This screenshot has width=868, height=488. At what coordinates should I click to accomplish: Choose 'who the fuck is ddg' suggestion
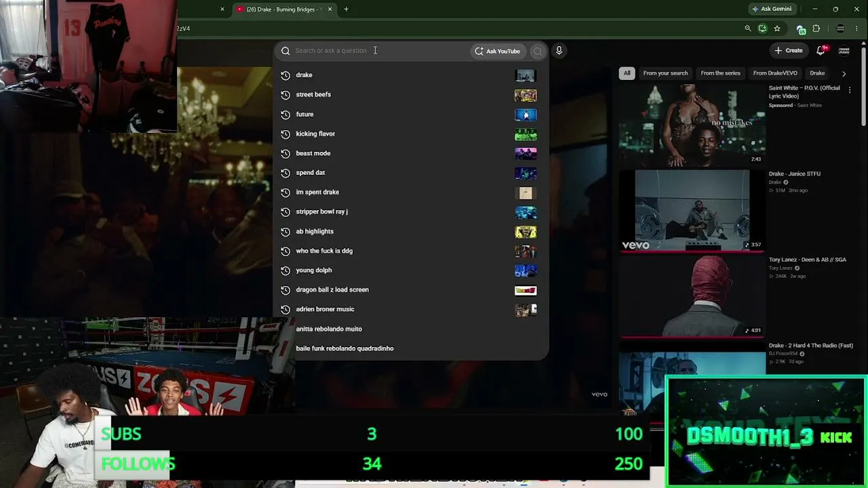pos(411,251)
